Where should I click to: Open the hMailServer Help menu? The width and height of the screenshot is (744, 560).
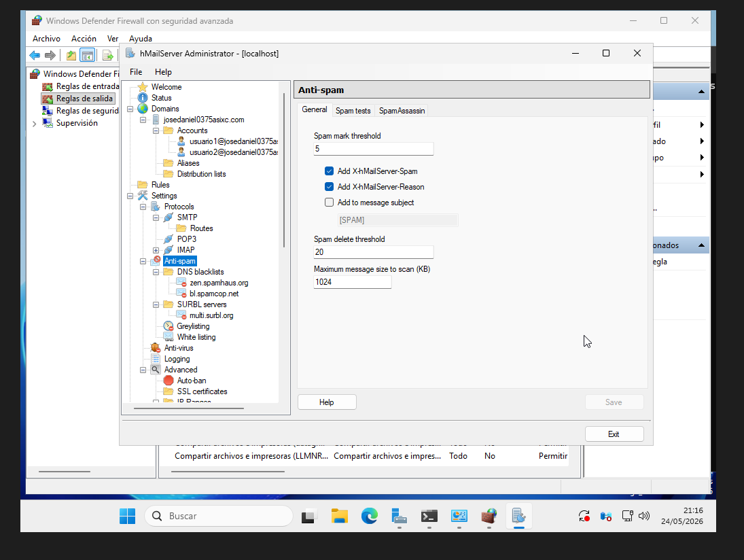coord(163,71)
